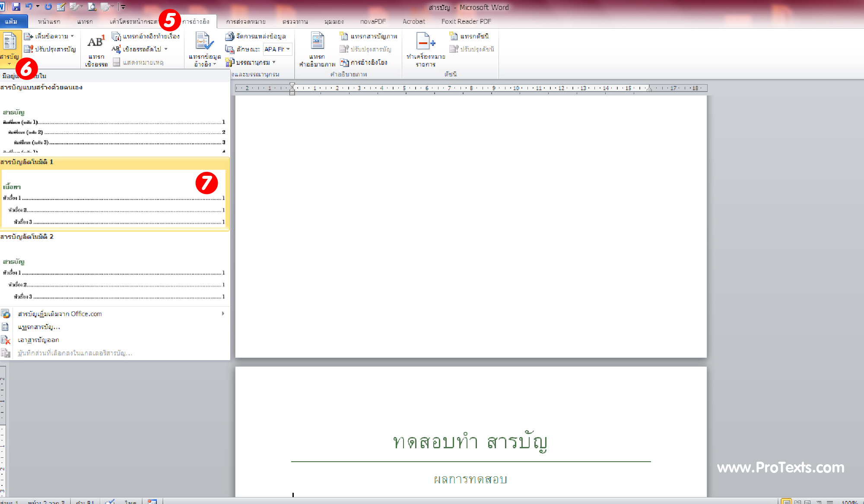Click แสดงหมายเหตุ (Show Notes) icon

coord(116,62)
